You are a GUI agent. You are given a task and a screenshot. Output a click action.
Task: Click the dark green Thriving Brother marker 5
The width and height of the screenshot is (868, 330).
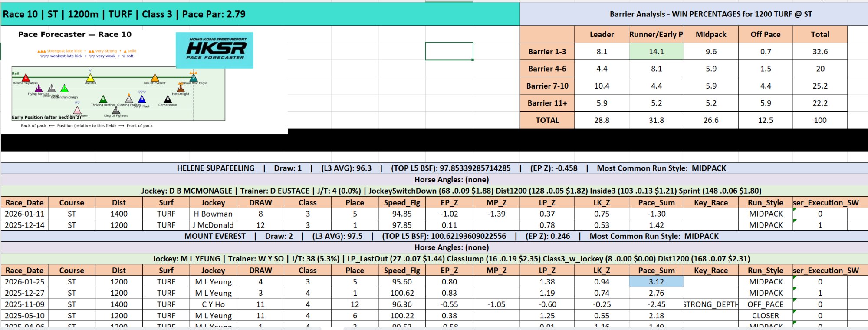tap(103, 99)
